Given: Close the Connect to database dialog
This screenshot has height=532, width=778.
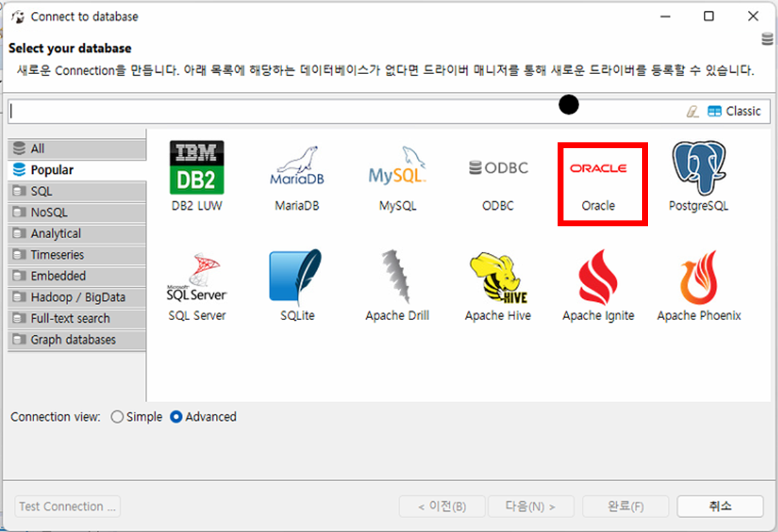Looking at the screenshot, I should click(x=752, y=16).
